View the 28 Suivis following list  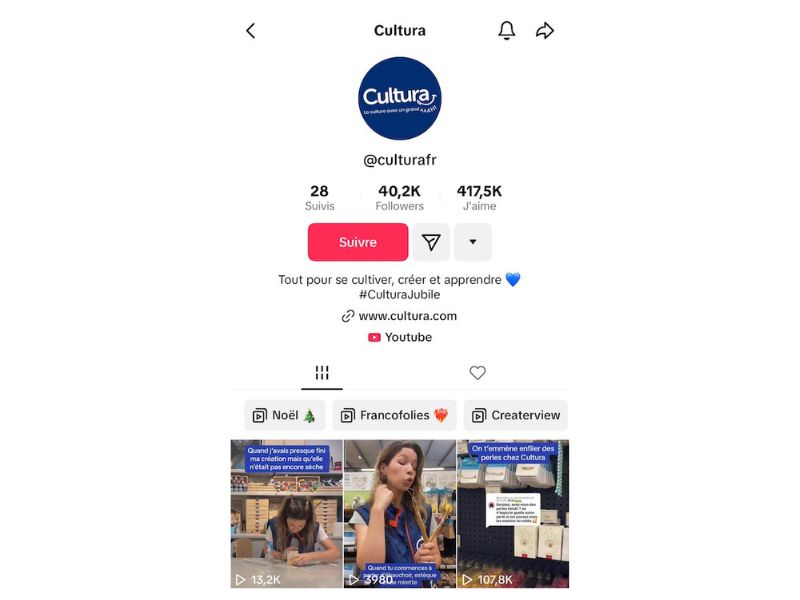(x=319, y=197)
